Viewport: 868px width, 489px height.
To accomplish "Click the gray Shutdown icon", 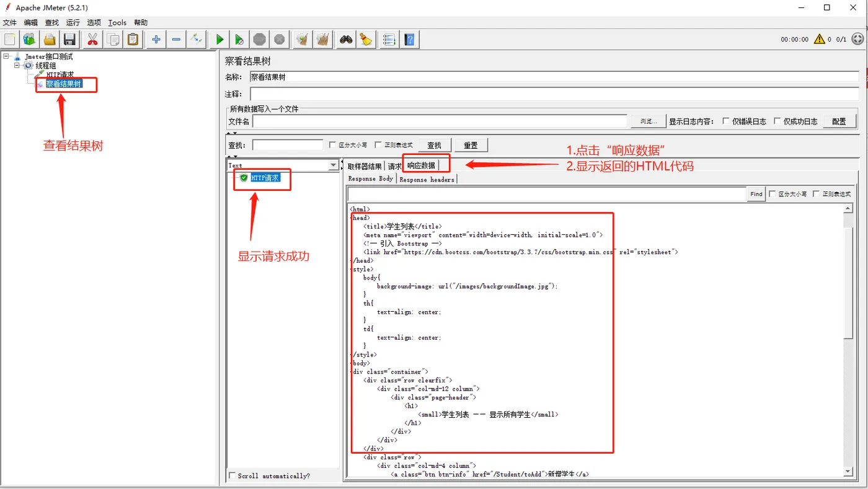I will click(280, 40).
